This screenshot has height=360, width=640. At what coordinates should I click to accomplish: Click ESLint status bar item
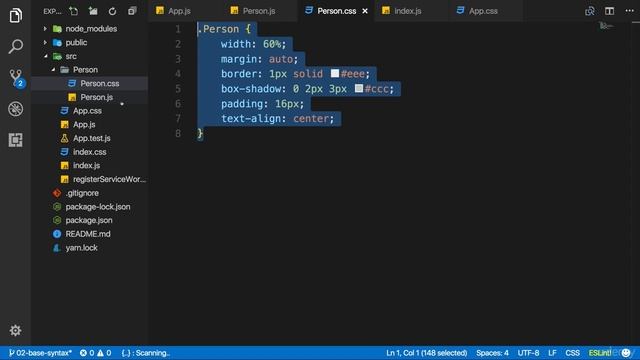600,353
